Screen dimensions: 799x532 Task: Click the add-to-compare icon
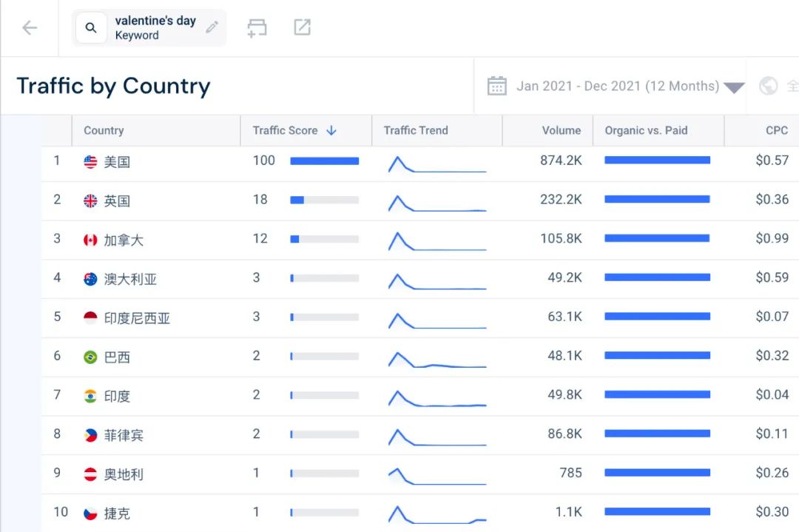[x=257, y=28]
